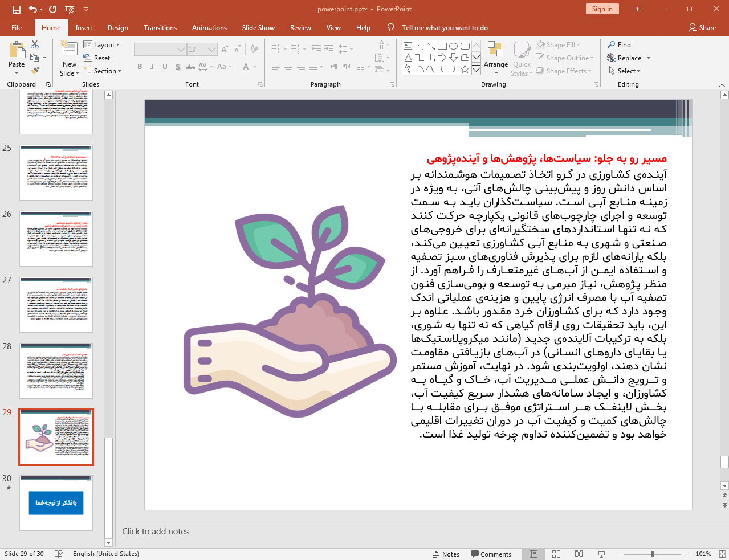Viewport: 729px width, 560px height.
Task: Open the Design ribbon tab
Action: point(117,27)
